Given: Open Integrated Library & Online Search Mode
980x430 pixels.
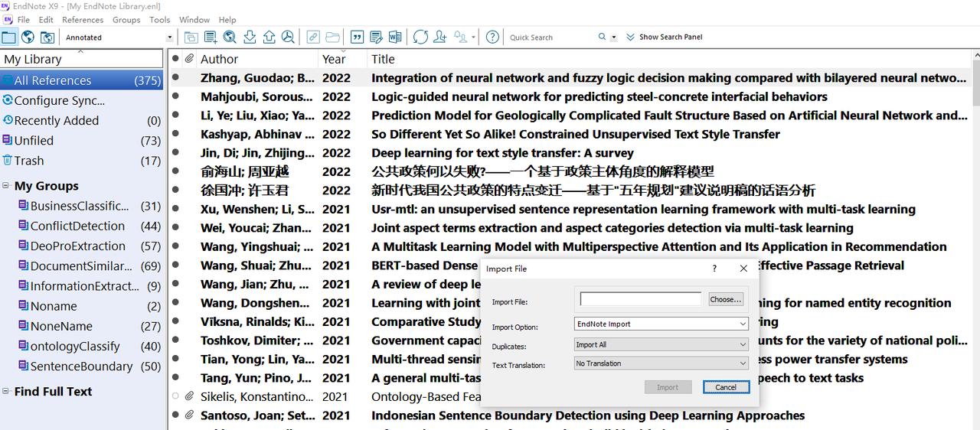Looking at the screenshot, I should click(47, 37).
